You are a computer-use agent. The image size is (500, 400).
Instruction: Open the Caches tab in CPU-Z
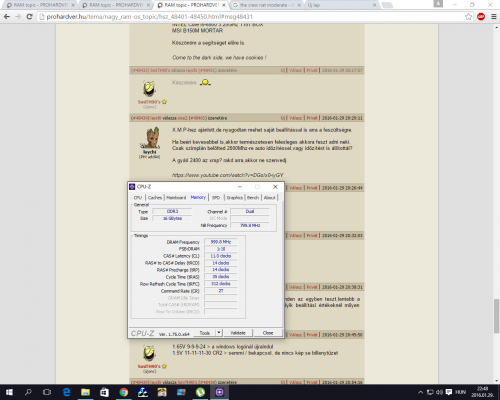(155, 198)
